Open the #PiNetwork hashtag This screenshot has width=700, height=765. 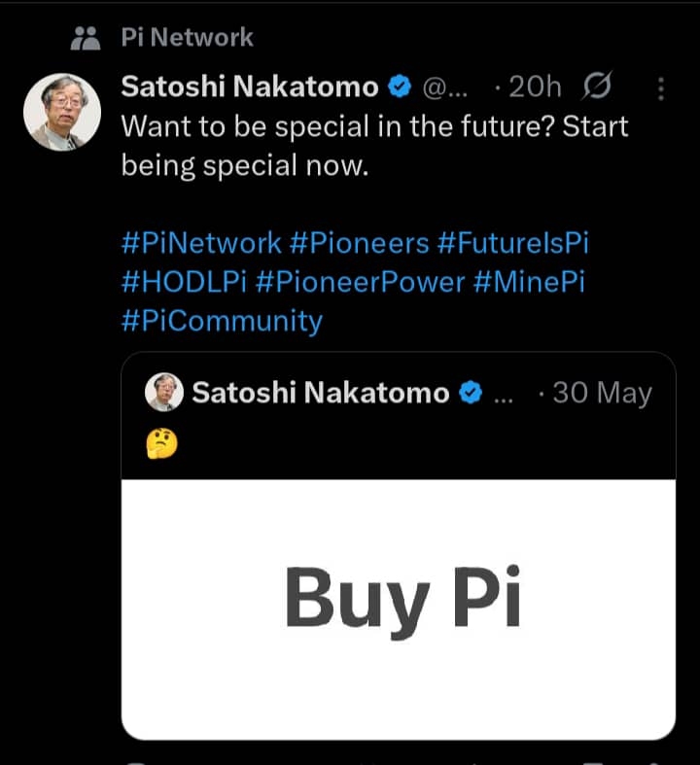[201, 242]
